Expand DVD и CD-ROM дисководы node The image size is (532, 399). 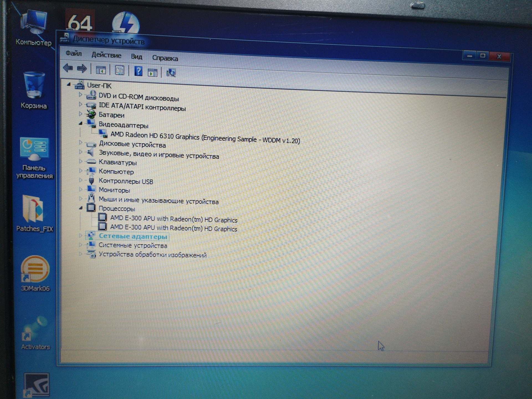click(80, 95)
